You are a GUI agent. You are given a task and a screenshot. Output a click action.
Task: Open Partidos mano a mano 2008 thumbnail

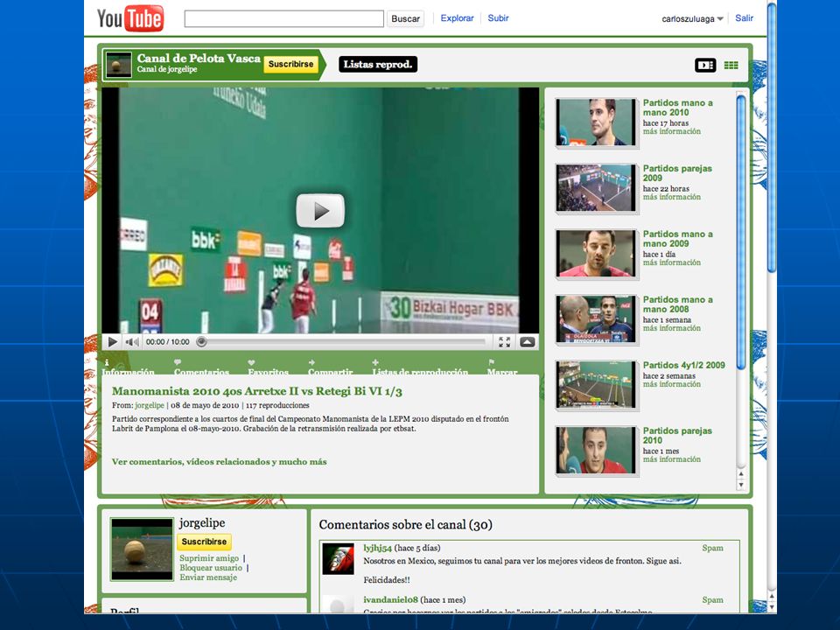pyautogui.click(x=597, y=318)
